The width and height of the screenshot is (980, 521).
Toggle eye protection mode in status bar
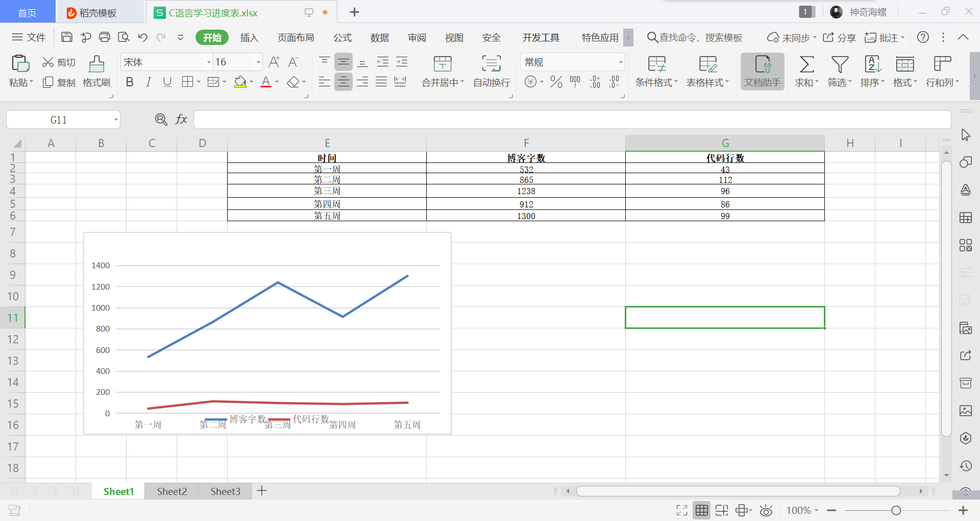coord(766,510)
